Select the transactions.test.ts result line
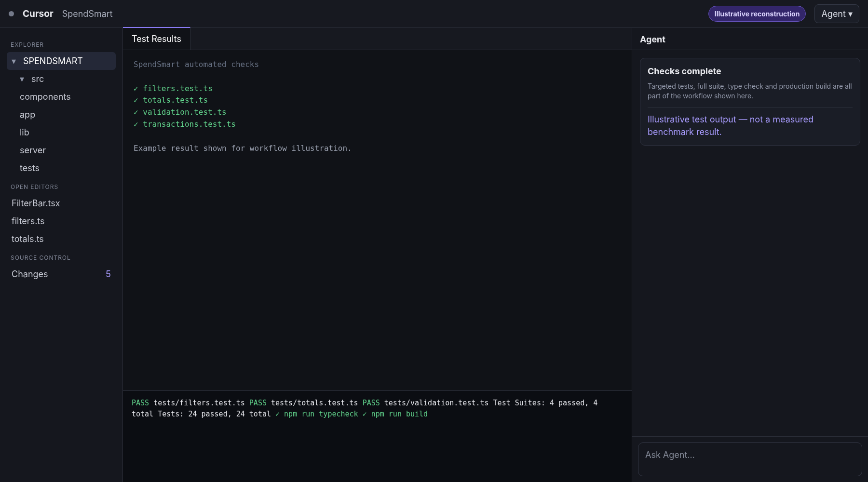 tap(185, 124)
